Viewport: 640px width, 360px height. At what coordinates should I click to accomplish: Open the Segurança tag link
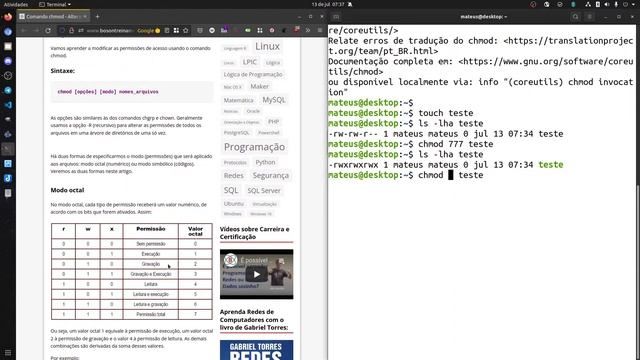point(271,176)
